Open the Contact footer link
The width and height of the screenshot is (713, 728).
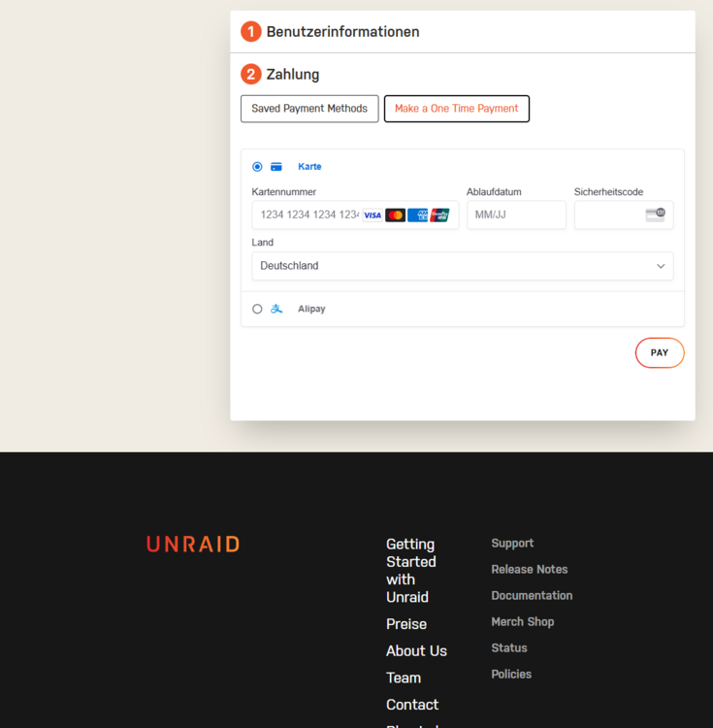tap(412, 705)
